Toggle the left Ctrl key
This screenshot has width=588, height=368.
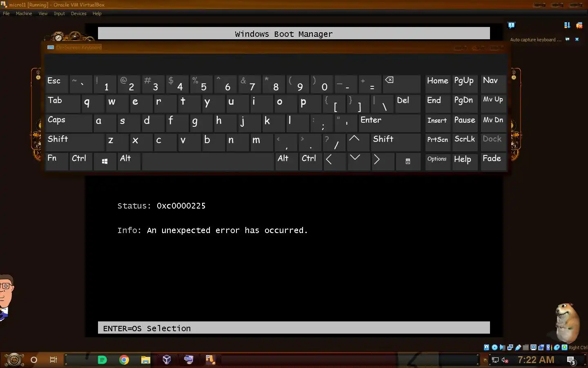(80, 161)
